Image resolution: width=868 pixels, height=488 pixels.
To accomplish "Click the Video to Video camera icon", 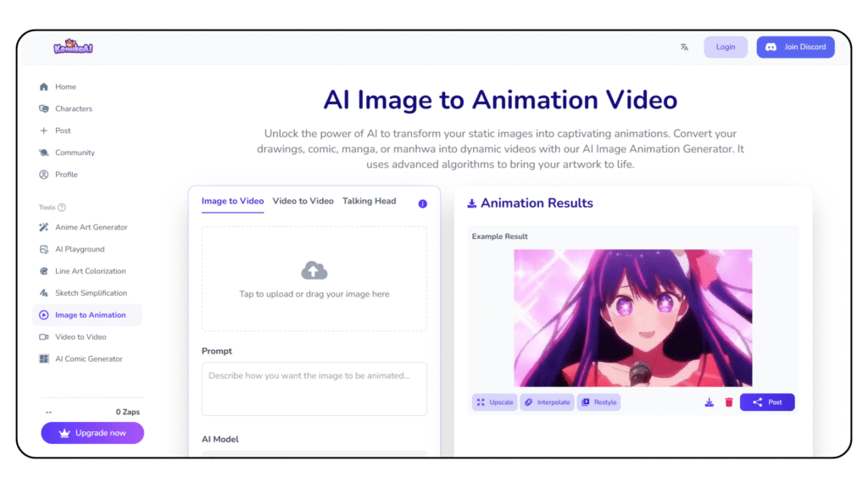I will click(x=44, y=337).
